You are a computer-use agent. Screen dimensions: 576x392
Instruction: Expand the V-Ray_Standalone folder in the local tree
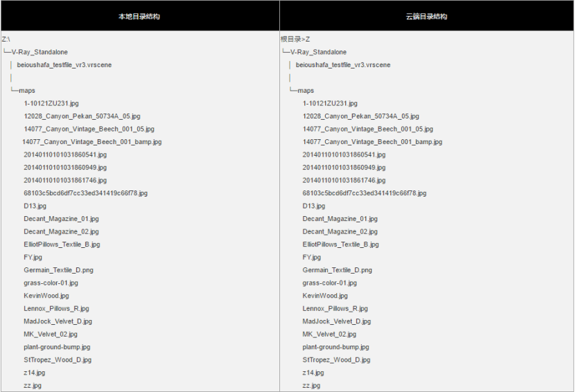(40, 52)
